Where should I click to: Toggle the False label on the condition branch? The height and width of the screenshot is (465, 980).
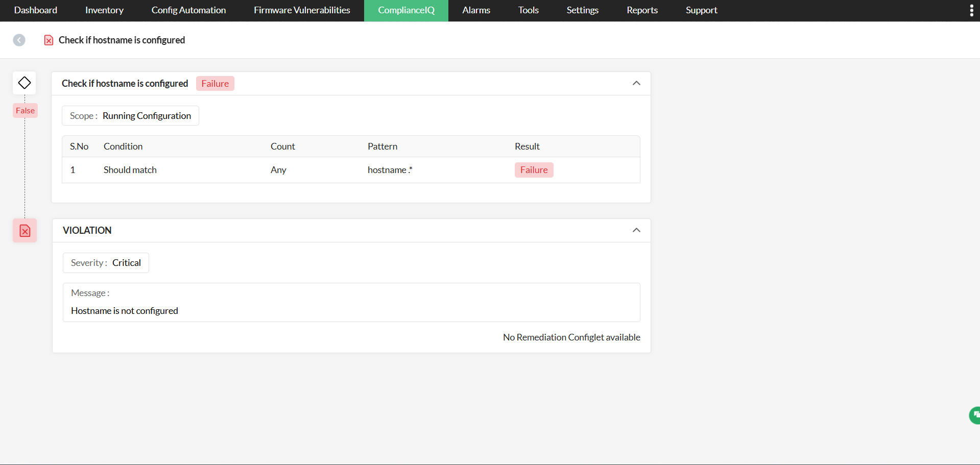click(25, 110)
